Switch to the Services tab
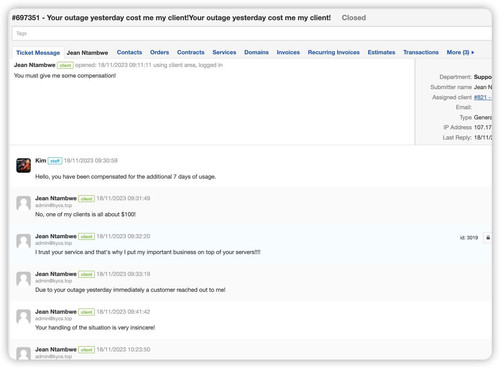 tap(224, 52)
